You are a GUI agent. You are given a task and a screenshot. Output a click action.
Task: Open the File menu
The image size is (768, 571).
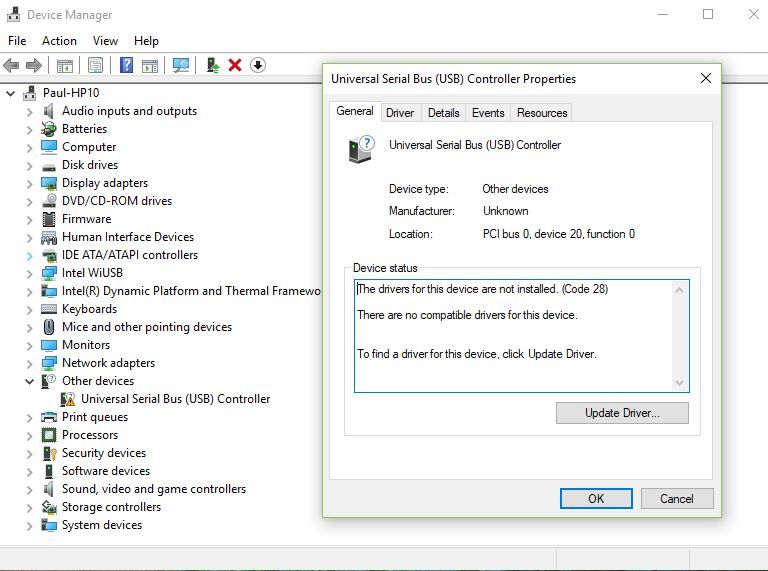click(17, 41)
